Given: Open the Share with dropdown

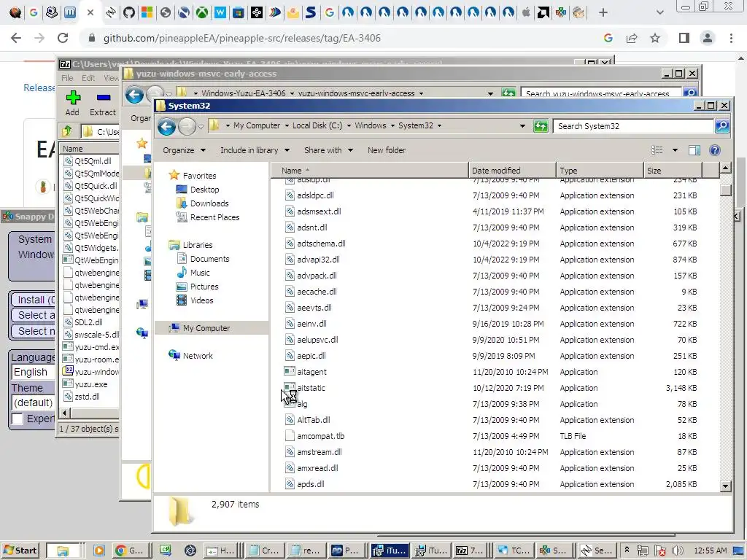Looking at the screenshot, I should (x=329, y=150).
